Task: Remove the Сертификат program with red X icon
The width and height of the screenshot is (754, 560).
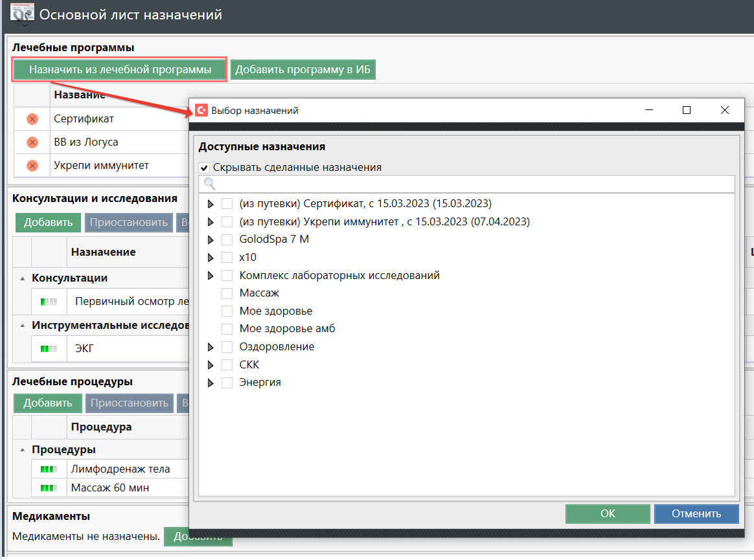Action: [x=32, y=119]
